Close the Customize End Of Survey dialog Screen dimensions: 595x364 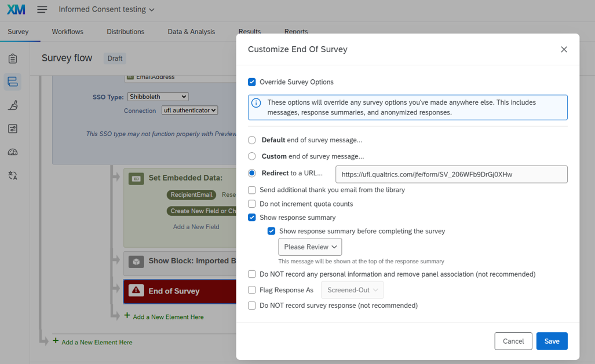[x=564, y=49]
